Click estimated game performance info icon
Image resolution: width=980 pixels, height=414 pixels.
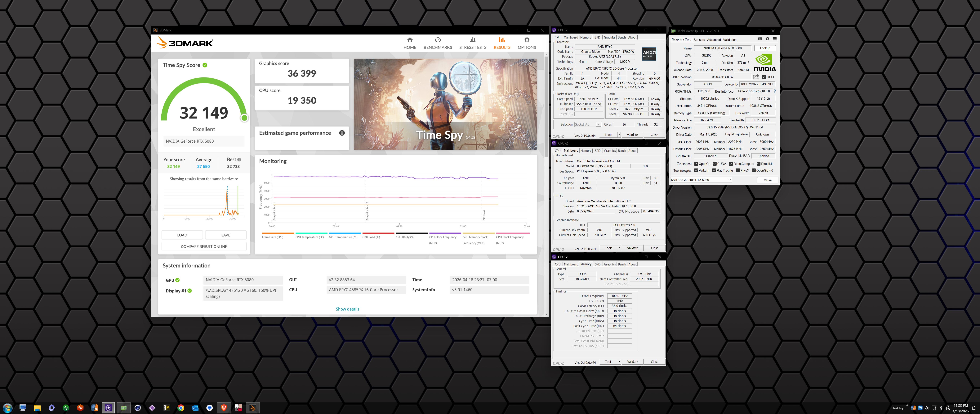coord(342,133)
